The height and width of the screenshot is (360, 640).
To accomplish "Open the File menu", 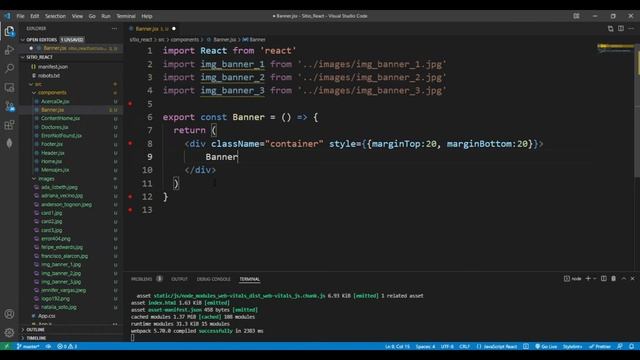I will pyautogui.click(x=20, y=16).
